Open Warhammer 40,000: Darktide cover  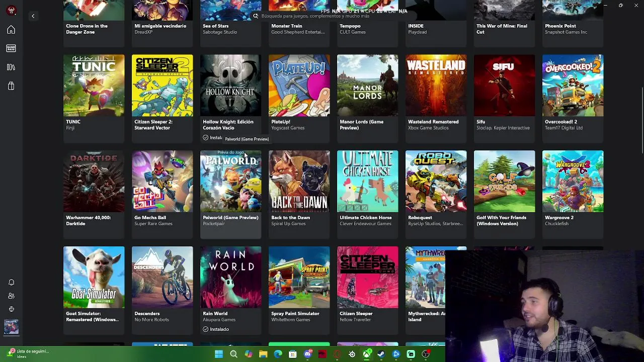94,181
